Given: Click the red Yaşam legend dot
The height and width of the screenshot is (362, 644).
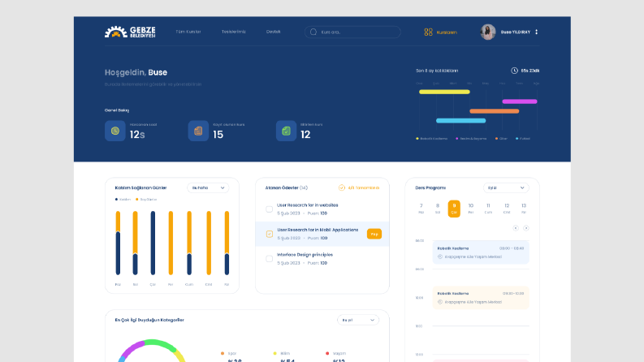Looking at the screenshot, I should pos(327,353).
